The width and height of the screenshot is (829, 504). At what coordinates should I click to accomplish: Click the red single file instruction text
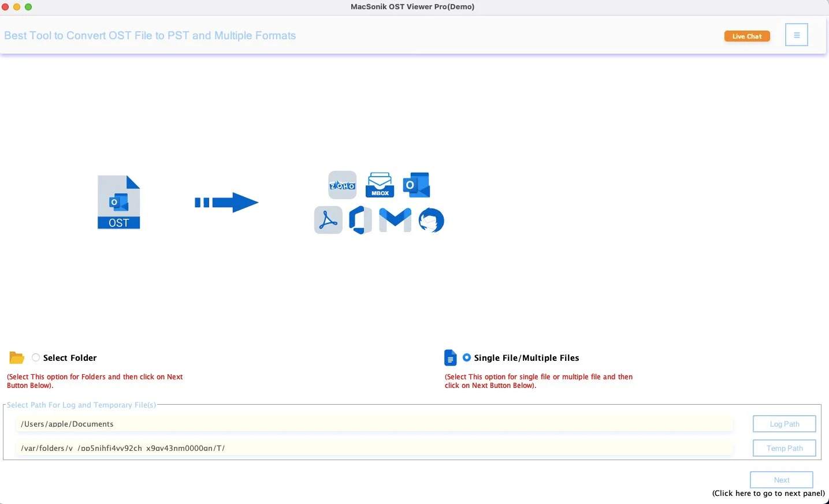[538, 381]
